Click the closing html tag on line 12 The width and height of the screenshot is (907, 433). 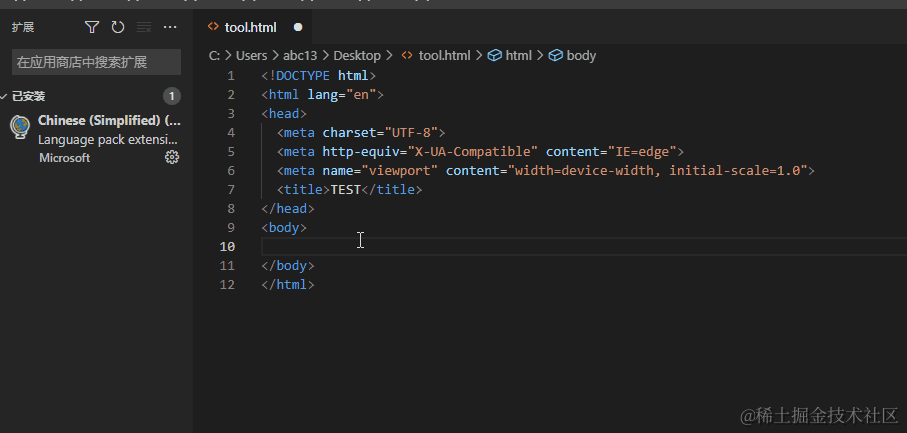click(287, 285)
